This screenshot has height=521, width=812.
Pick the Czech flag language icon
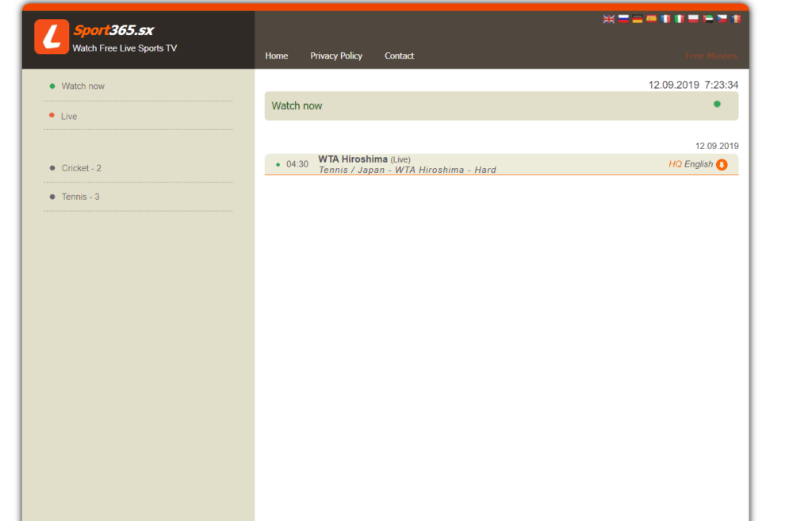722,19
